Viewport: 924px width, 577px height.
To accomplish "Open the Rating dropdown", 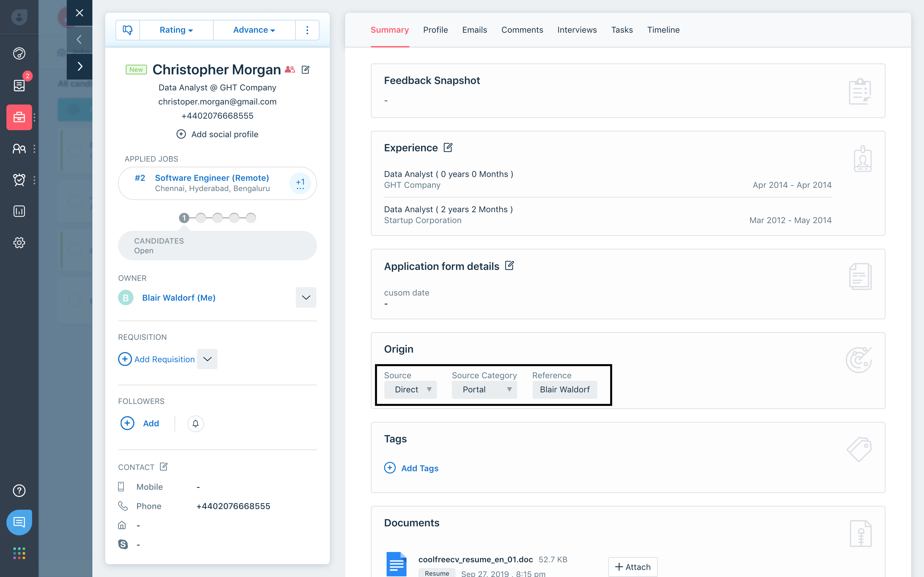I will (176, 30).
